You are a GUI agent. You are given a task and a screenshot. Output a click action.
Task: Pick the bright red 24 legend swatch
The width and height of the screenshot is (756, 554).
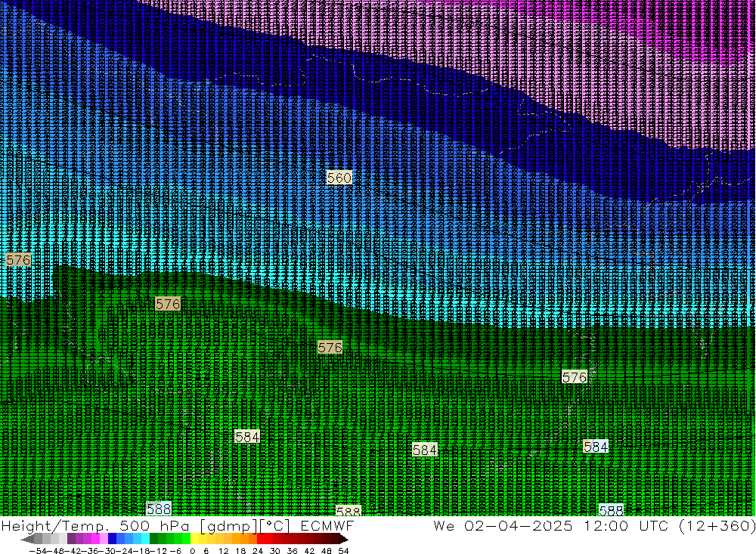click(261, 539)
